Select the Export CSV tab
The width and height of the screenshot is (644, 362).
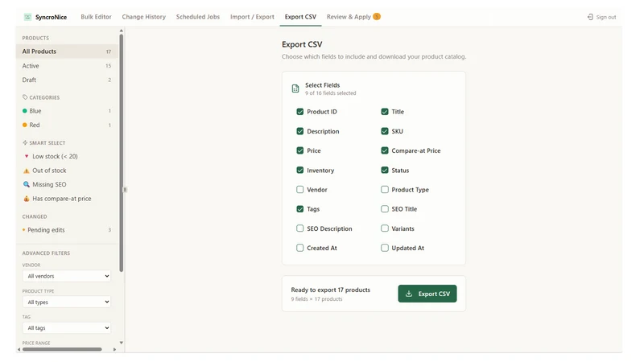pyautogui.click(x=300, y=17)
